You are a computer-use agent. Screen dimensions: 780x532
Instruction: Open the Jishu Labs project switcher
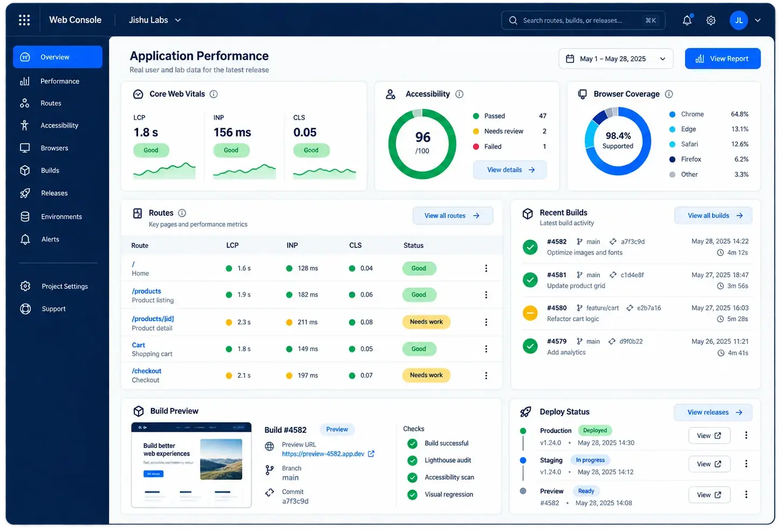(x=155, y=20)
